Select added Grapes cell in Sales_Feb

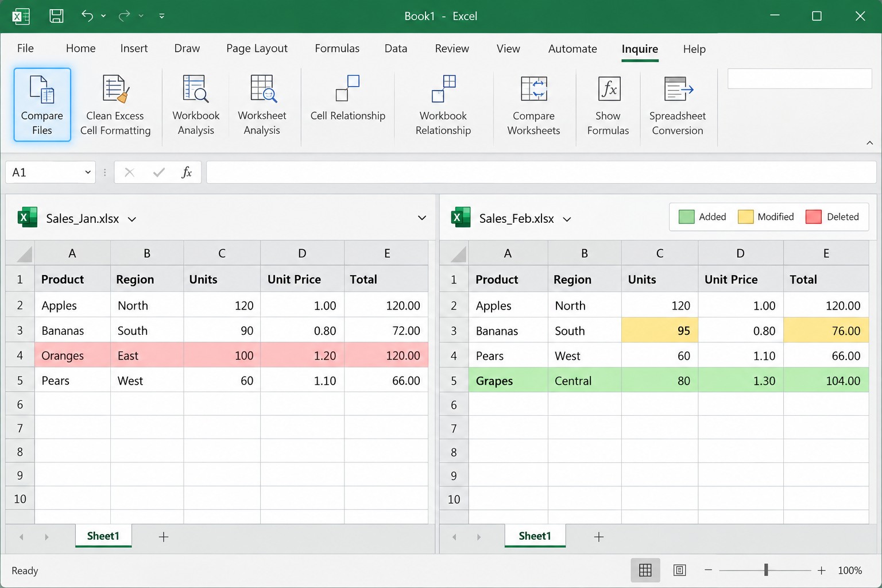[x=508, y=380]
